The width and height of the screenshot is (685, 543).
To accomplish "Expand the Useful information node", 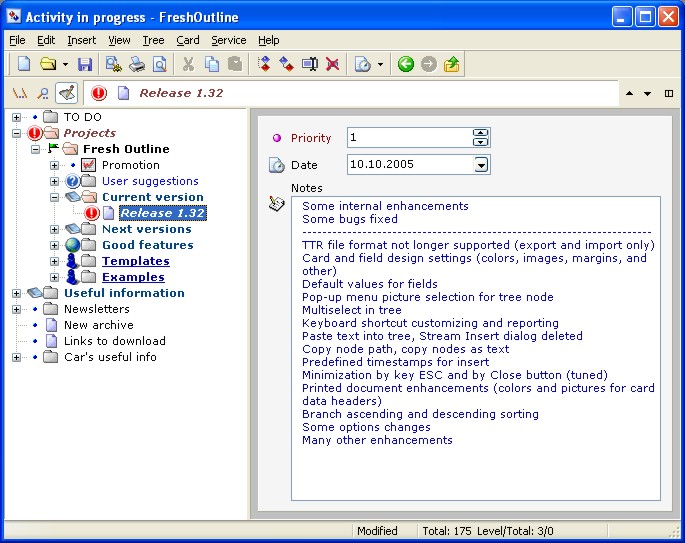I will (x=16, y=293).
